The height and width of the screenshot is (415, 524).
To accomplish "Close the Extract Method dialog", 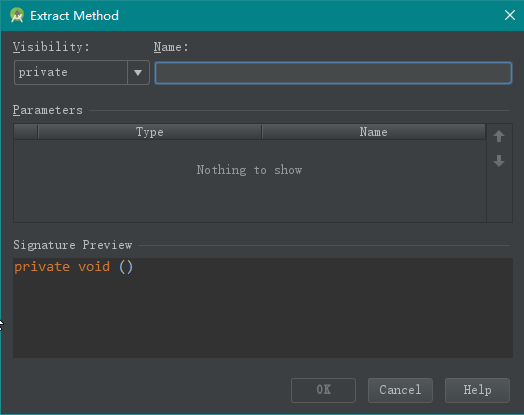I will point(510,15).
